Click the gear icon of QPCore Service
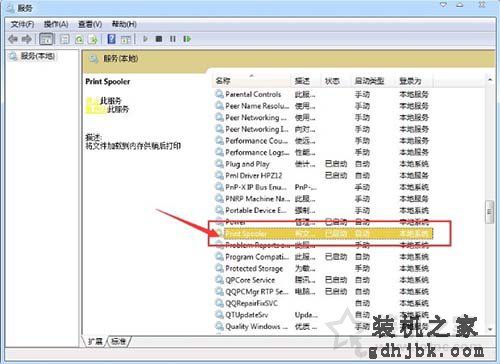This screenshot has height=364, width=500. [219, 280]
